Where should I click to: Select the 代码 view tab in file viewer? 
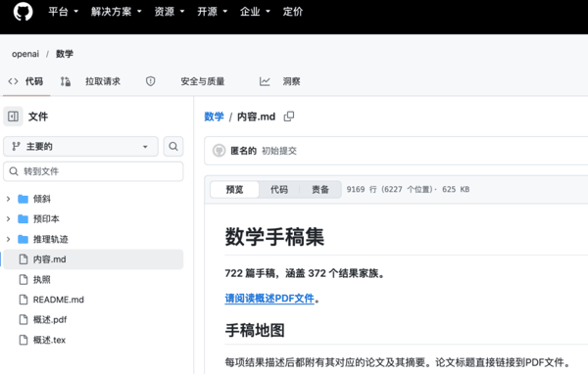point(279,190)
